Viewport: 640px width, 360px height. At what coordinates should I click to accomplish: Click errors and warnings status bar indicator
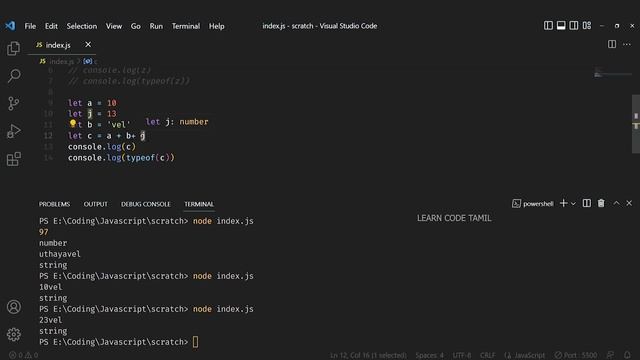click(x=24, y=355)
